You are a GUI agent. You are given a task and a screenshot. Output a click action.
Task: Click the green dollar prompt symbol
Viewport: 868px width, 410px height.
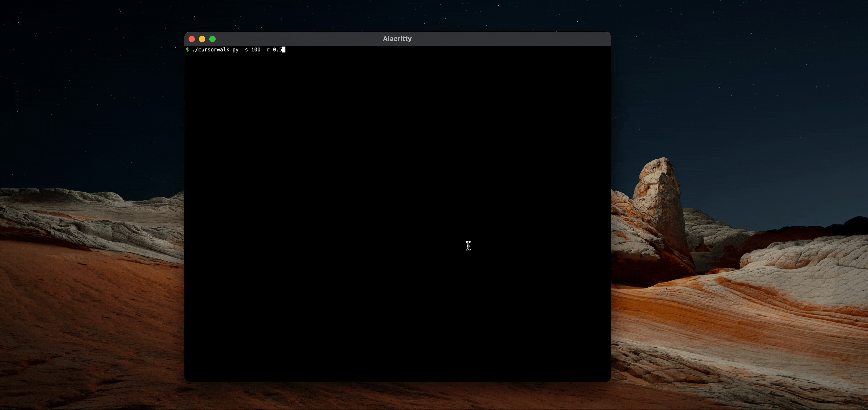point(187,50)
